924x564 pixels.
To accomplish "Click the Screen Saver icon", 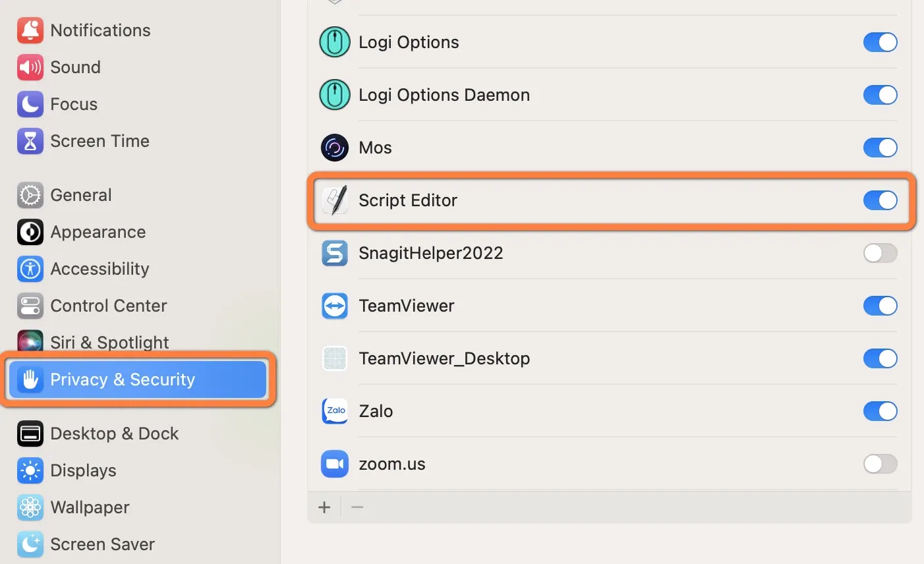I will (30, 544).
